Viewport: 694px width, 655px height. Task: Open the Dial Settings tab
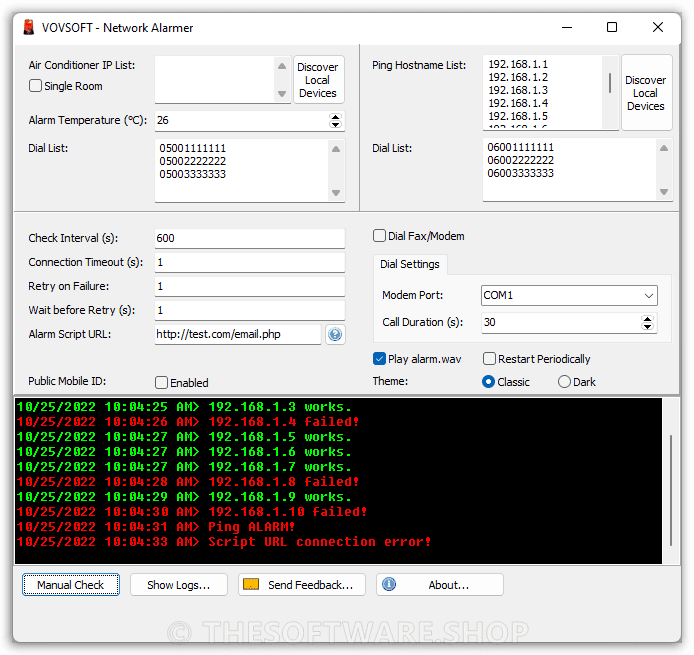click(410, 264)
